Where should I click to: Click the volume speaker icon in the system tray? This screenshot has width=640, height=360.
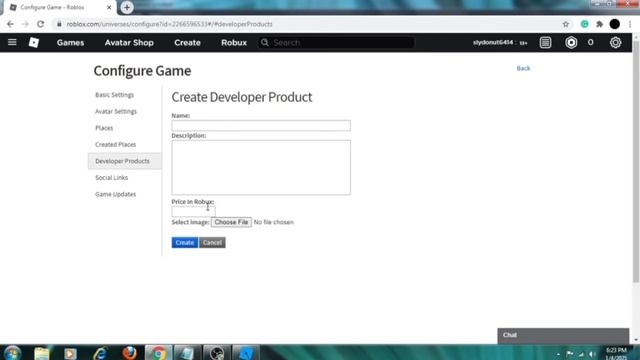[592, 354]
